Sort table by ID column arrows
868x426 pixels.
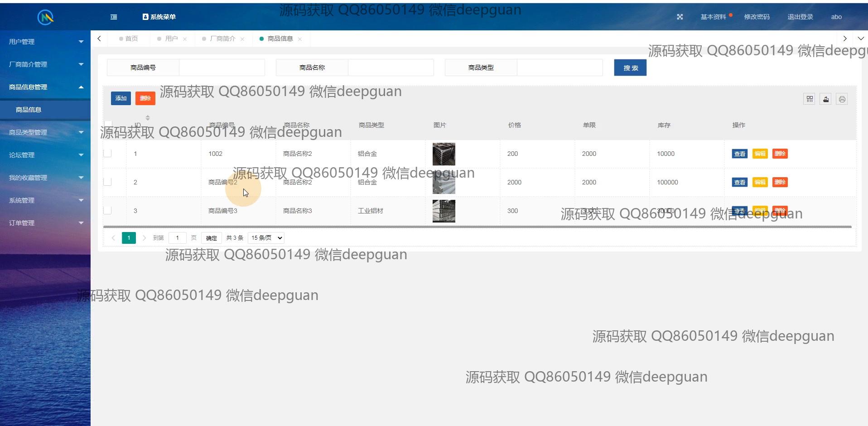tap(148, 118)
